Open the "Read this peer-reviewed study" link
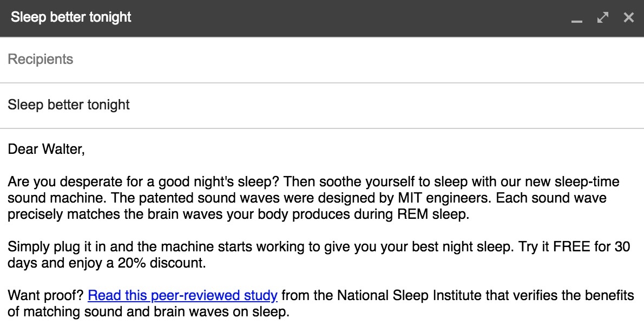Viewport: 644px width, 325px height. (x=182, y=296)
